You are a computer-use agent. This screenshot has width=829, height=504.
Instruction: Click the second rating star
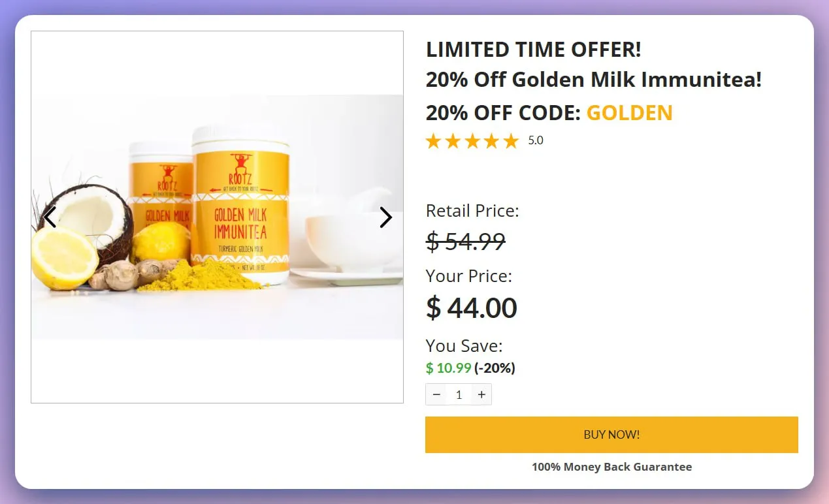[x=453, y=141]
